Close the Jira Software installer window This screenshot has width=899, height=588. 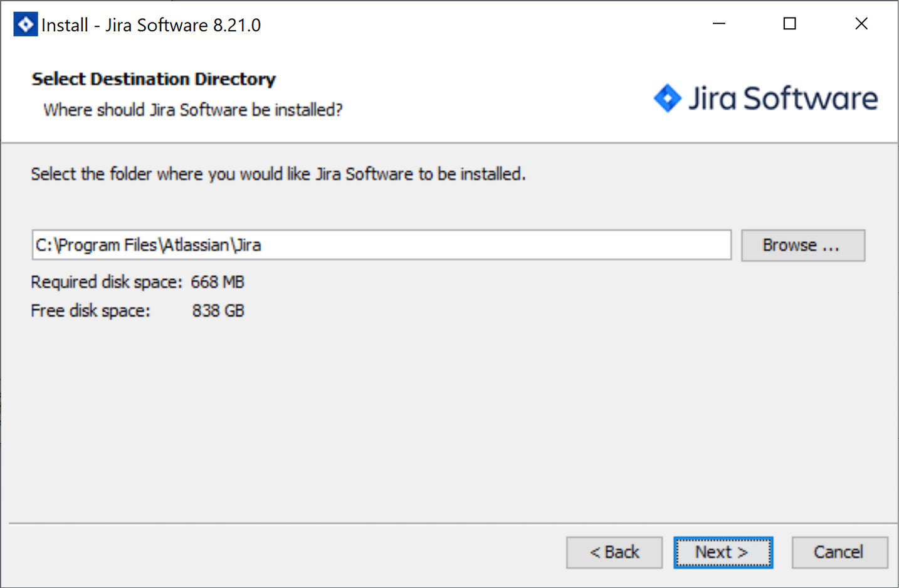pyautogui.click(x=861, y=23)
